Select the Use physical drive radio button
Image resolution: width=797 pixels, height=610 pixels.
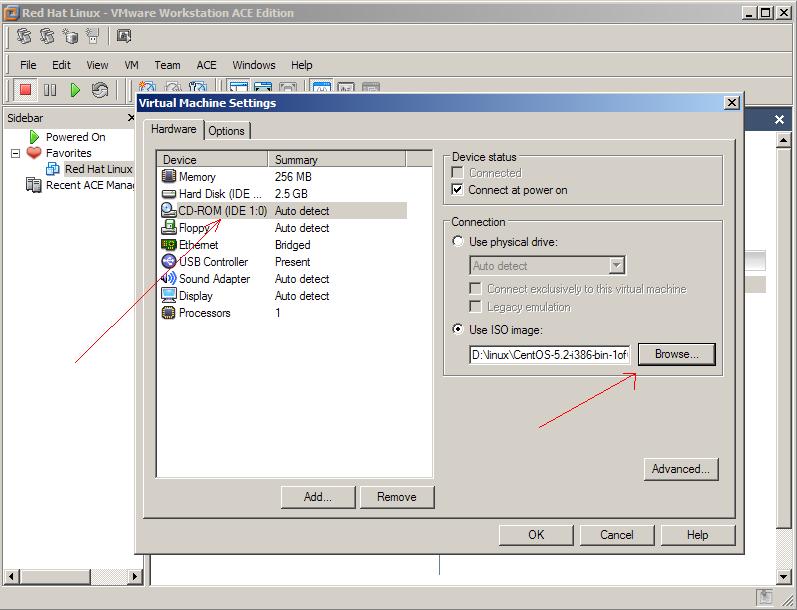[x=458, y=242]
